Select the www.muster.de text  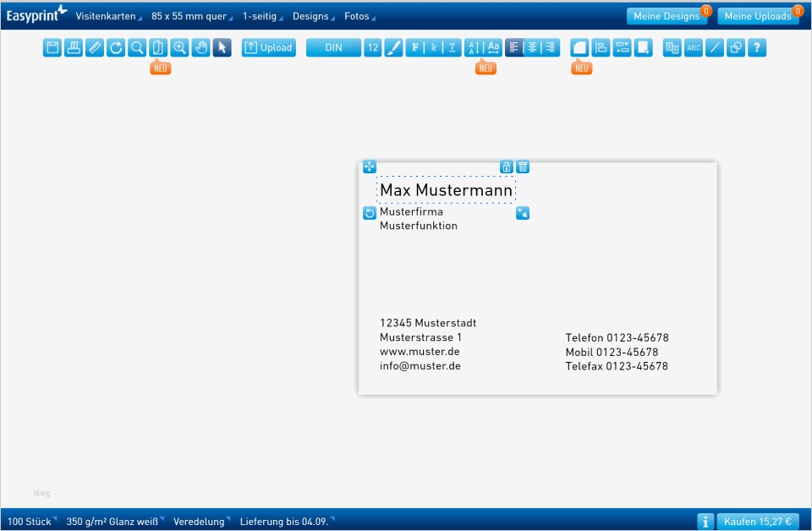[420, 352]
